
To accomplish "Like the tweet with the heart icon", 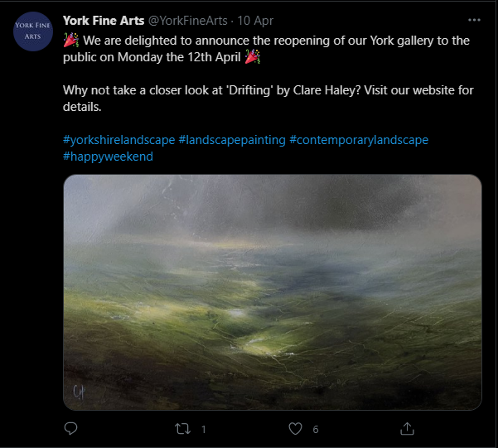I will [x=295, y=429].
